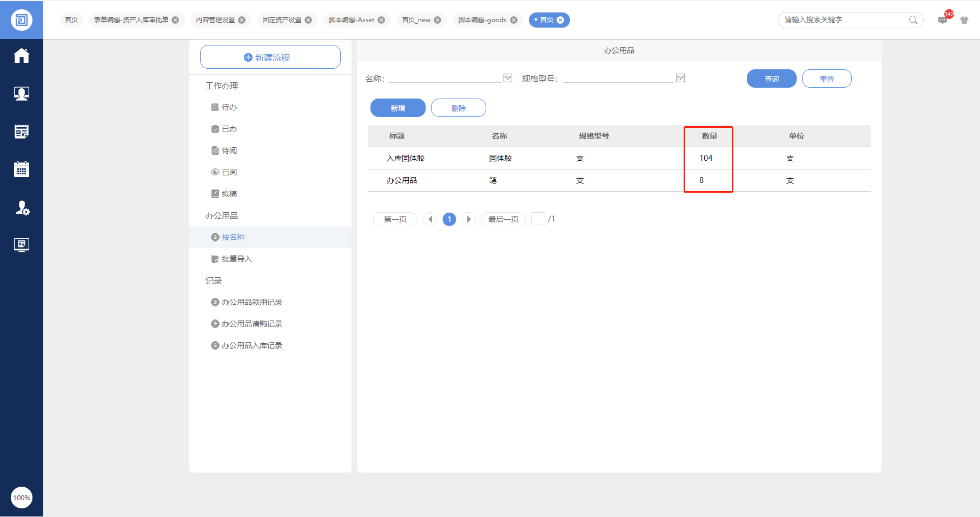Switch to 内容管理设置 tab
Image resolution: width=980 pixels, height=517 pixels.
[x=215, y=20]
